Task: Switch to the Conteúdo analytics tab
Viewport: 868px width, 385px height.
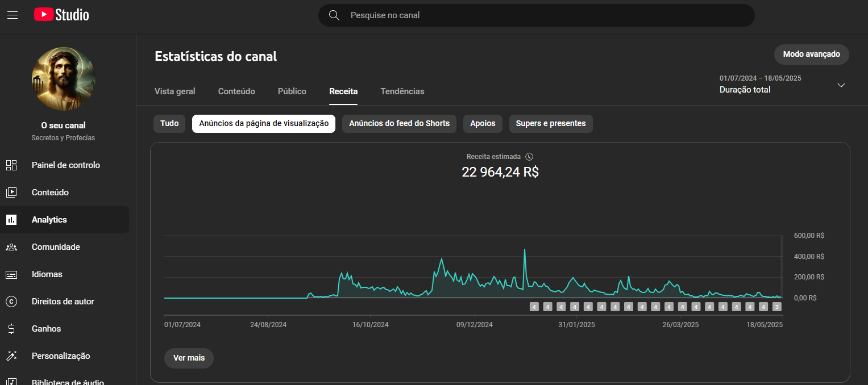Action: click(236, 91)
